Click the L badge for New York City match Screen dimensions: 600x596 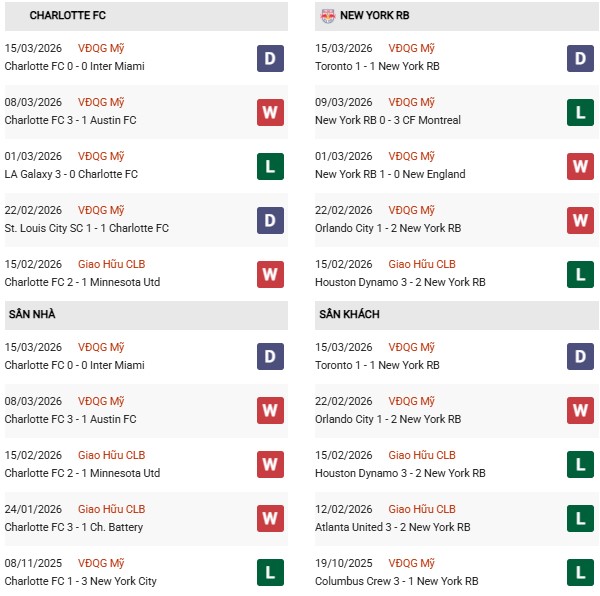(x=270, y=573)
